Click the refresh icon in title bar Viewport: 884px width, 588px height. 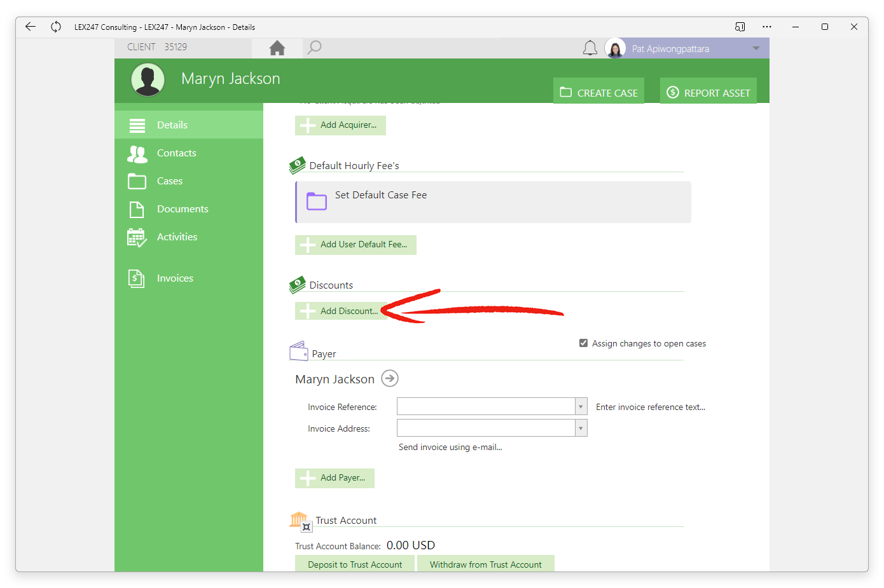click(x=56, y=27)
